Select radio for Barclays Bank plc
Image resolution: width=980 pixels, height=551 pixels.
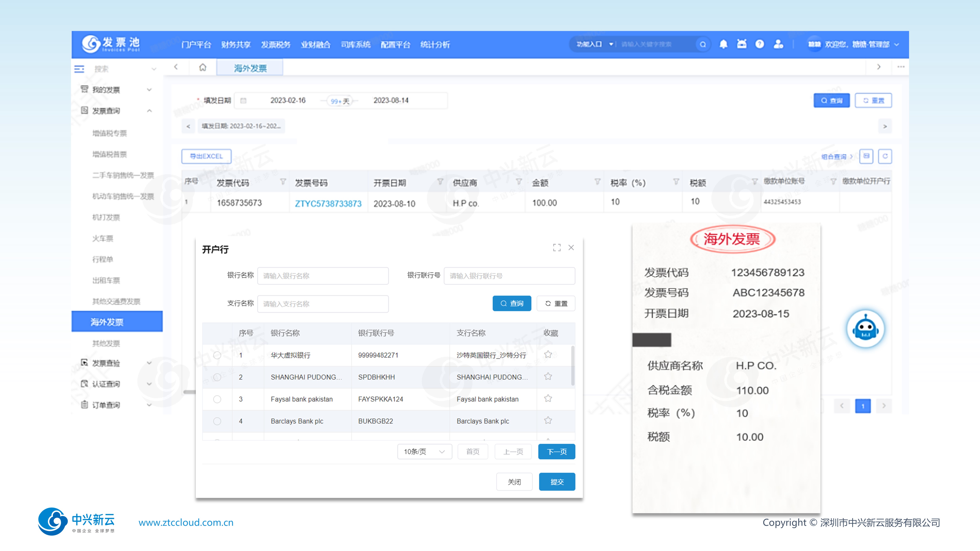tap(217, 421)
